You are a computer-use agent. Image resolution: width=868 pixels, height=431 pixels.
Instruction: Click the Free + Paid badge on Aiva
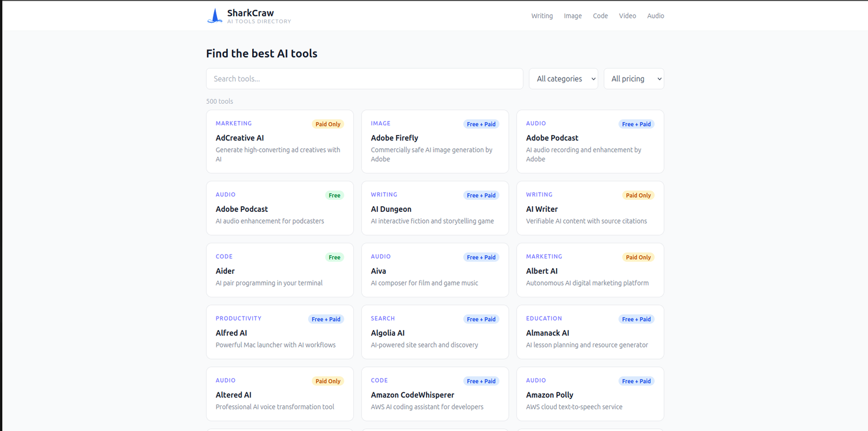click(x=481, y=257)
